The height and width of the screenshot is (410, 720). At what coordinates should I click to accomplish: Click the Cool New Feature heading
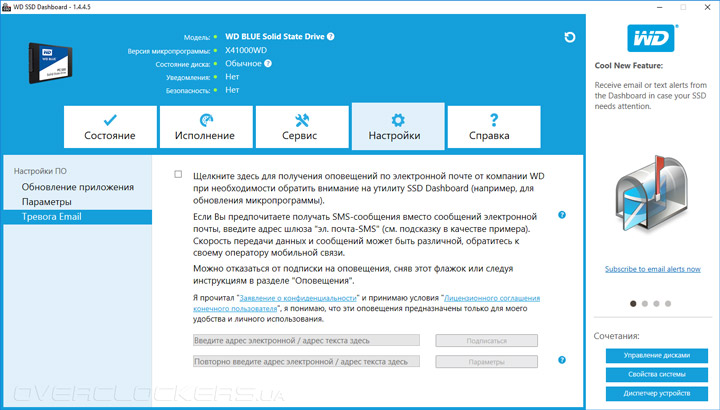629,66
